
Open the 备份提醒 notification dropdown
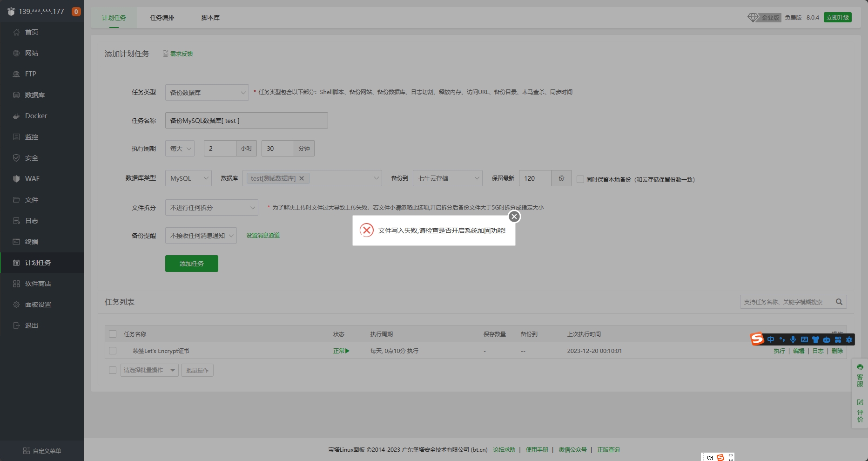pyautogui.click(x=201, y=236)
